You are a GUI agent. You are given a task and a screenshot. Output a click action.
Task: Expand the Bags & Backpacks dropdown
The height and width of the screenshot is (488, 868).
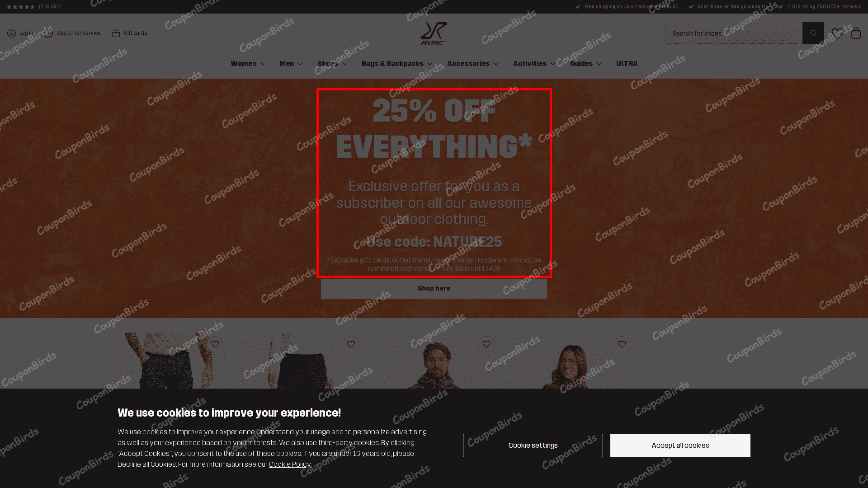397,64
